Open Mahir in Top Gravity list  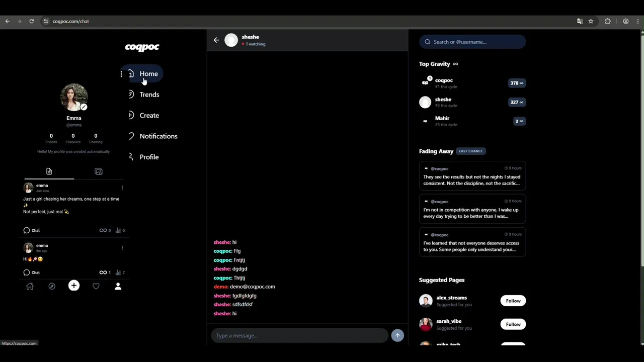coord(472,121)
